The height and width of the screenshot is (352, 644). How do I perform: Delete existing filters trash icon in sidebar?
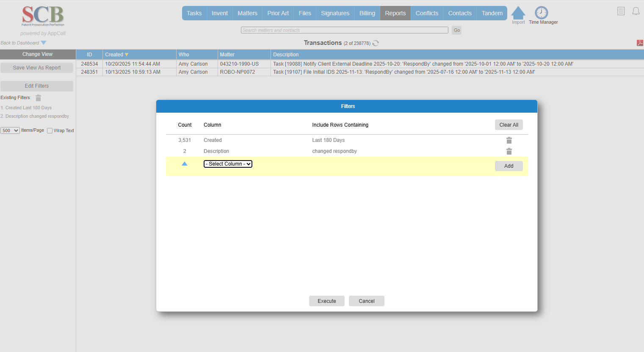[38, 98]
